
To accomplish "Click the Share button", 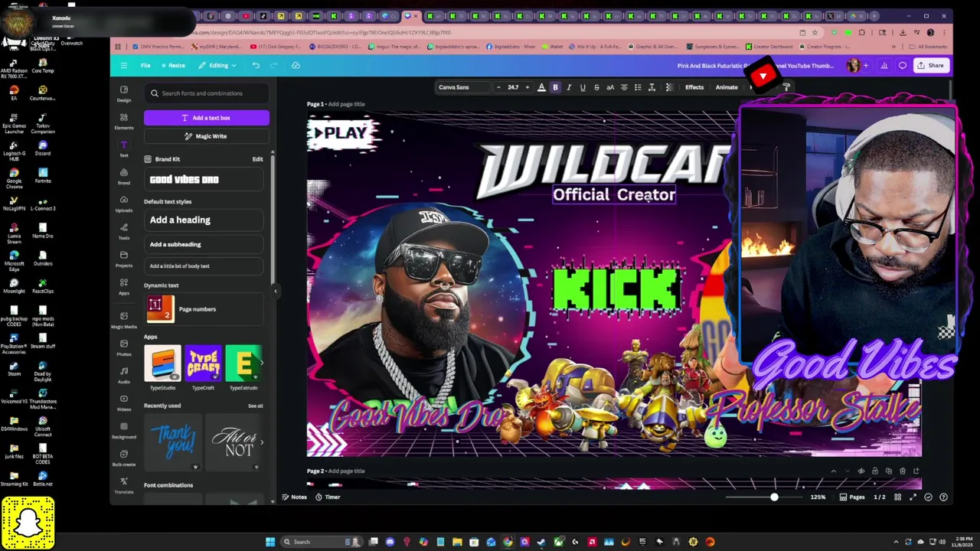I will click(x=931, y=65).
